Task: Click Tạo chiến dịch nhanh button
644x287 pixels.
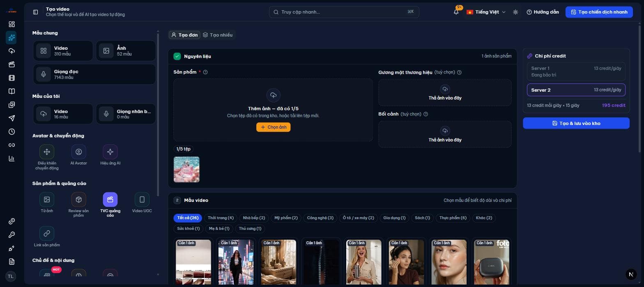Action: click(x=599, y=12)
